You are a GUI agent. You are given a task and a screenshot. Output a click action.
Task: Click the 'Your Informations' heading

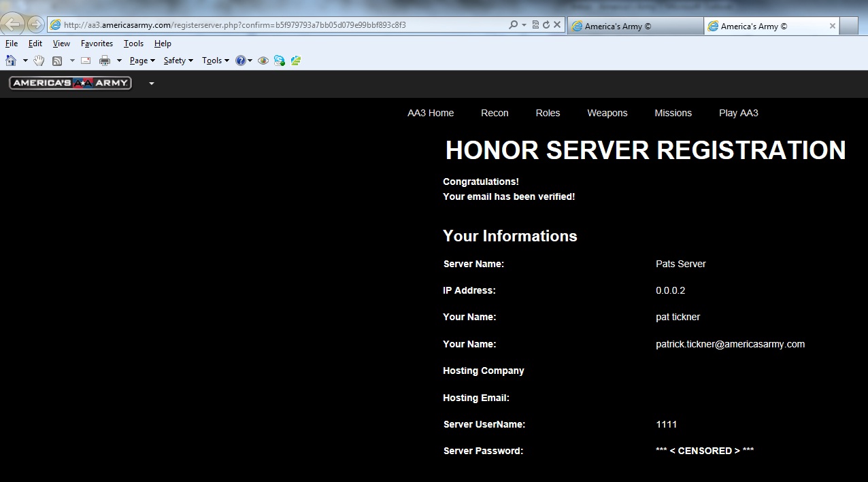click(510, 236)
